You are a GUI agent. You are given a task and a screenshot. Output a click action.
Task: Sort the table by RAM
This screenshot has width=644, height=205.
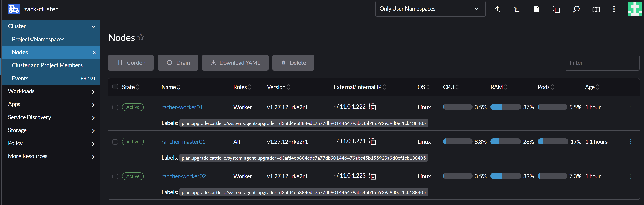499,87
